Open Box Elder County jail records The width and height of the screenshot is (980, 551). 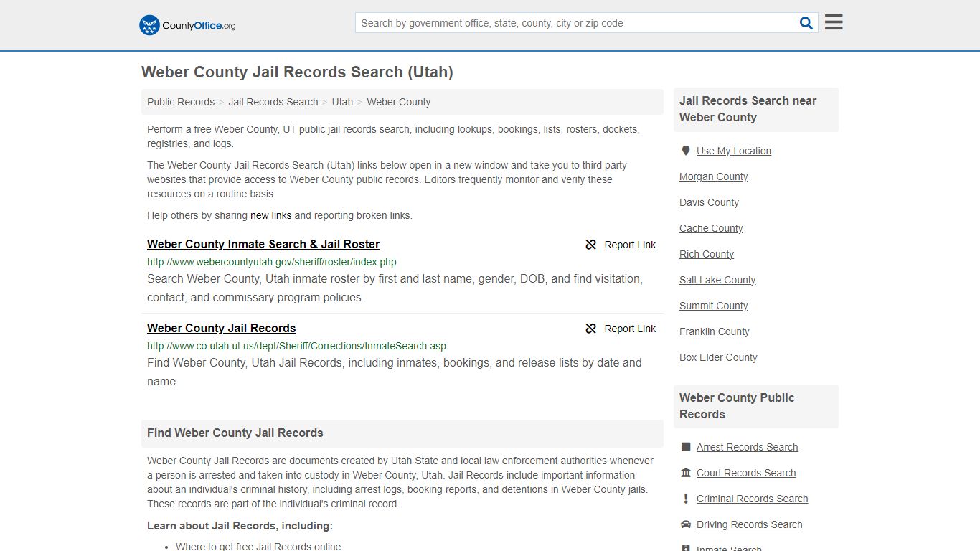718,357
